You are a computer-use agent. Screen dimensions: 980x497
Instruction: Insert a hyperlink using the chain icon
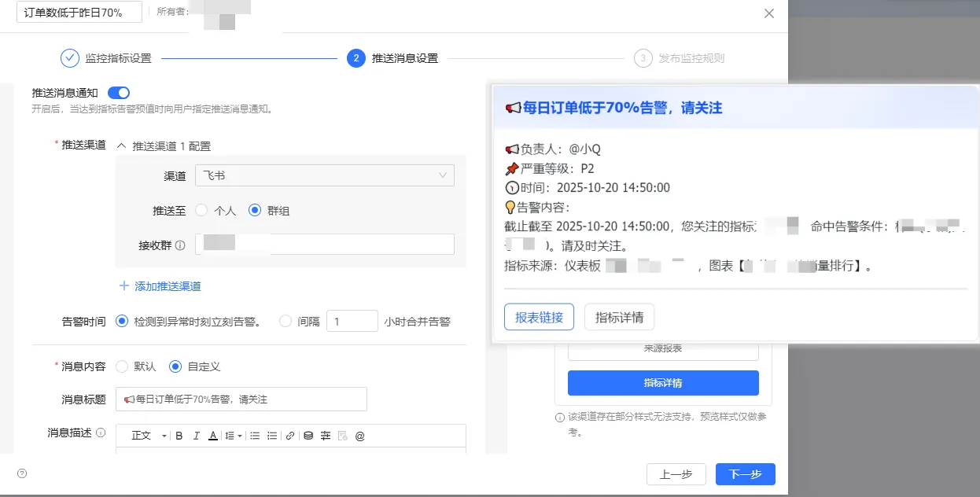pos(289,435)
